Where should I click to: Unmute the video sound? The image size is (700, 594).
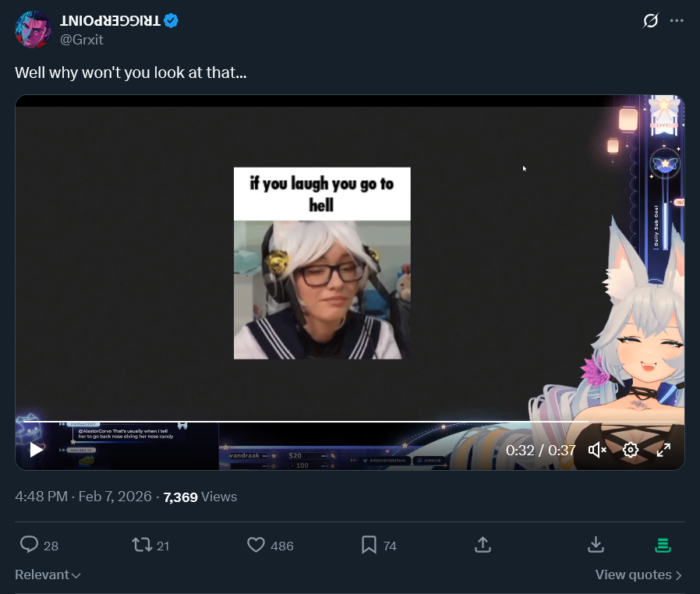(x=597, y=450)
